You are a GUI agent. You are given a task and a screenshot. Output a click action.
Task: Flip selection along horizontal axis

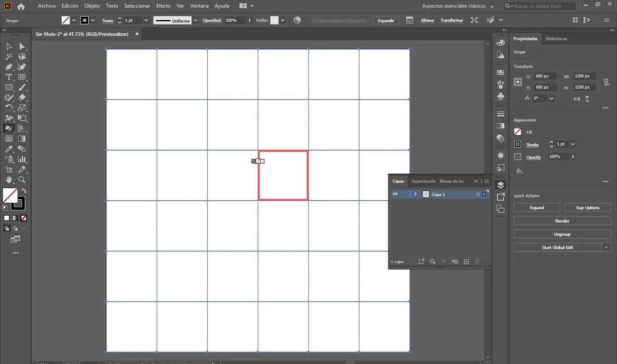[577, 99]
